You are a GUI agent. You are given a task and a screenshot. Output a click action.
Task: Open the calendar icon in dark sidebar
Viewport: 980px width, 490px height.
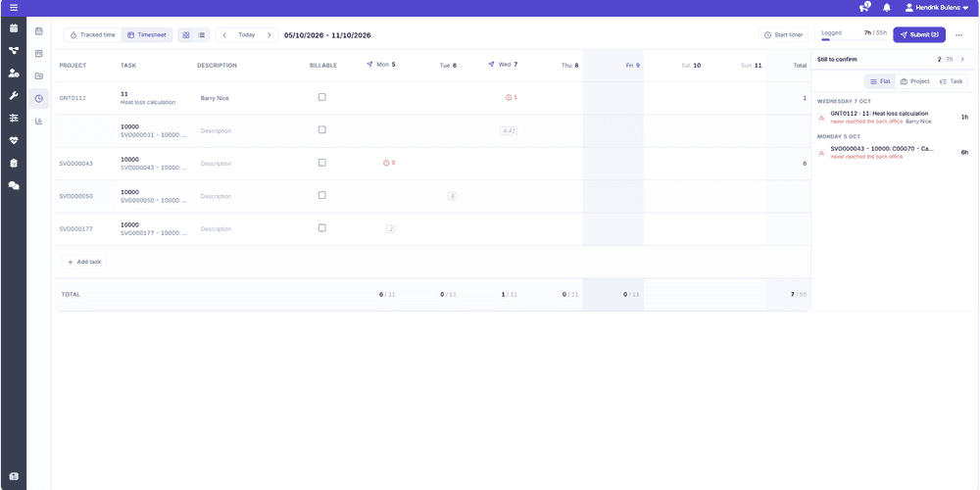pyautogui.click(x=13, y=28)
